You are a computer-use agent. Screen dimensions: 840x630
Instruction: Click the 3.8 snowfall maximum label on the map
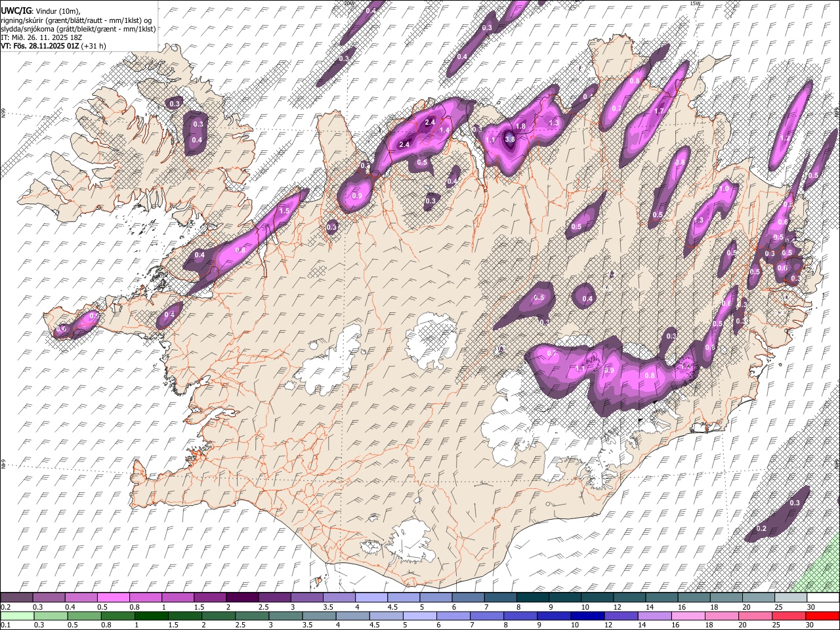511,139
